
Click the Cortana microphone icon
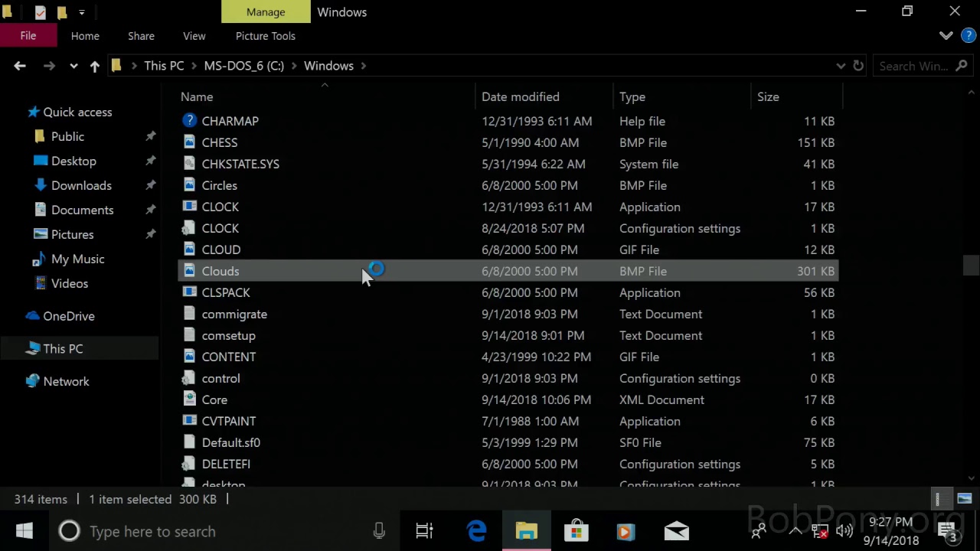pyautogui.click(x=379, y=531)
